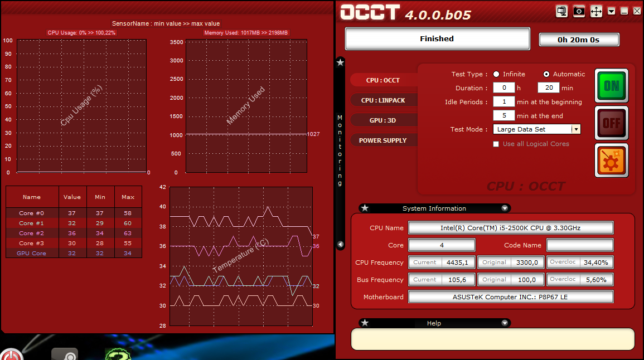Switch to the CPU : LINPACK tab
Viewport: 644px width, 360px height.
(x=383, y=100)
